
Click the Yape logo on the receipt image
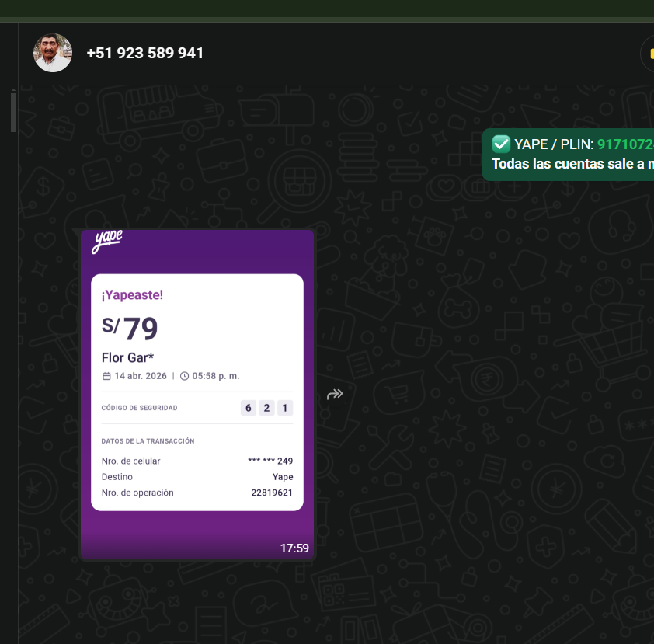106,242
